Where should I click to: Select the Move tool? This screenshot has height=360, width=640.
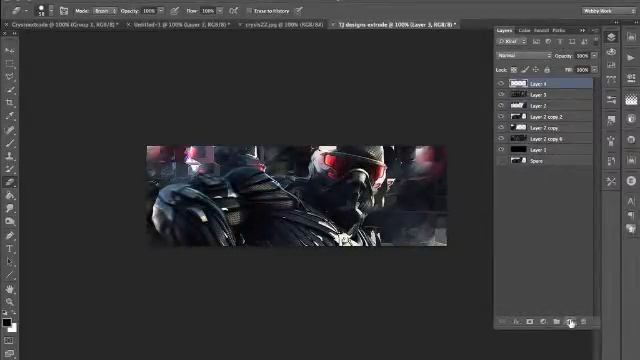(x=9, y=50)
